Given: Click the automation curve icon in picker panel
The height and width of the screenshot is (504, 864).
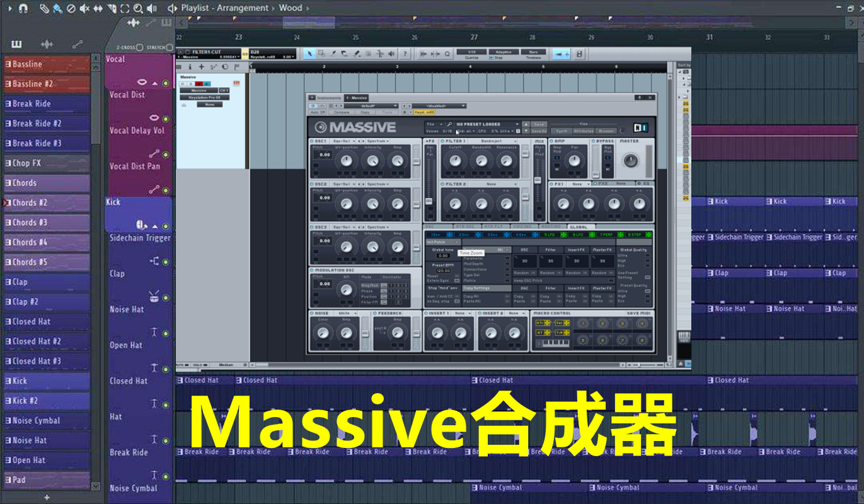Looking at the screenshot, I should [x=78, y=43].
